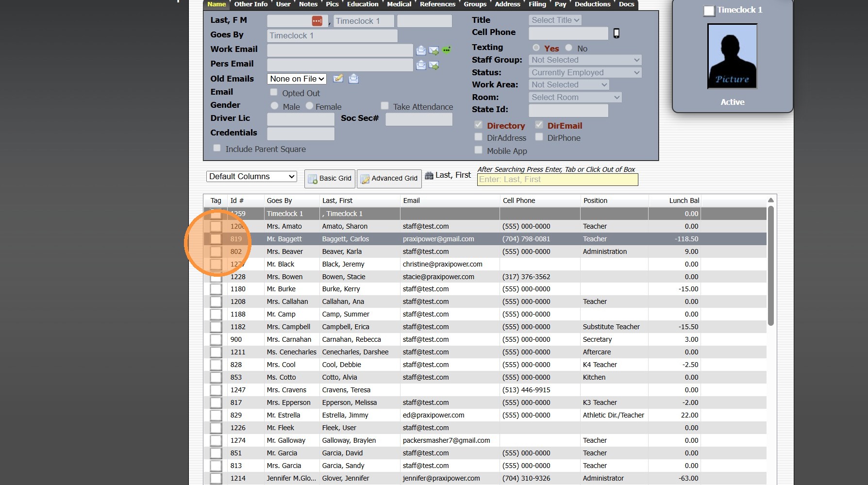
Task: Click the send-mail arrow icon beside Work Email
Action: 434,50
